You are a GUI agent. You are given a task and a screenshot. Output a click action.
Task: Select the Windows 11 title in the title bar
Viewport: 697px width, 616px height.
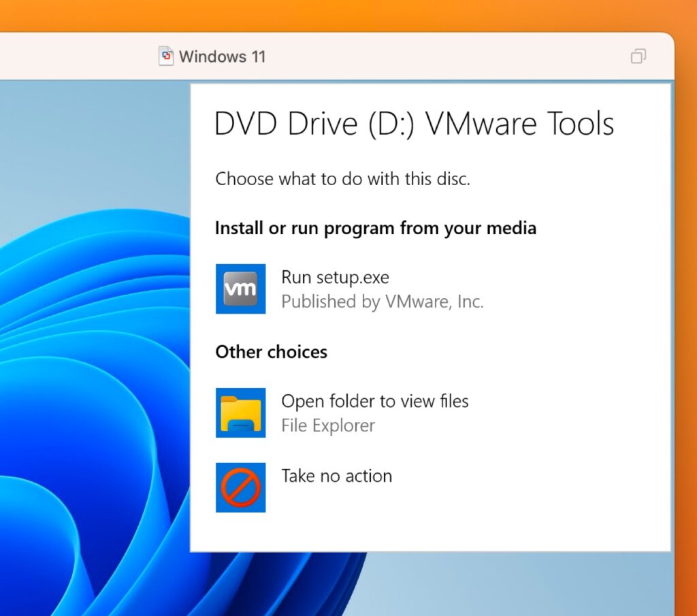[224, 56]
